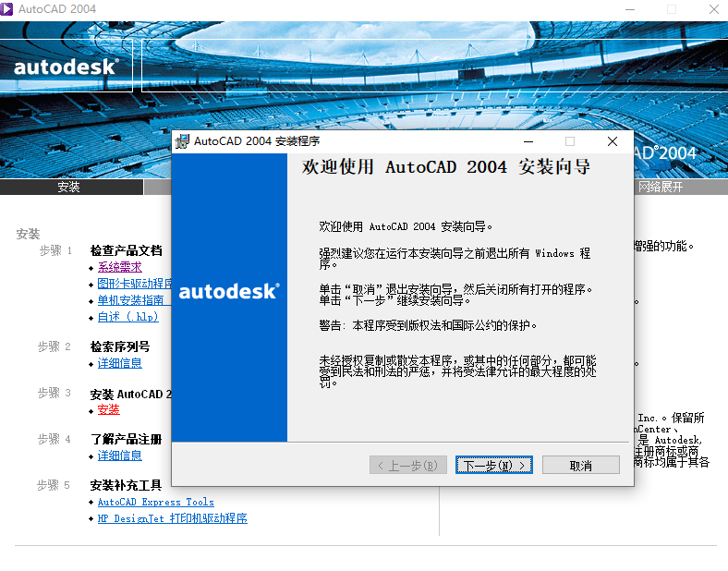The width and height of the screenshot is (728, 571).
Task: Click the 检索序列号 heading text
Action: (120, 346)
